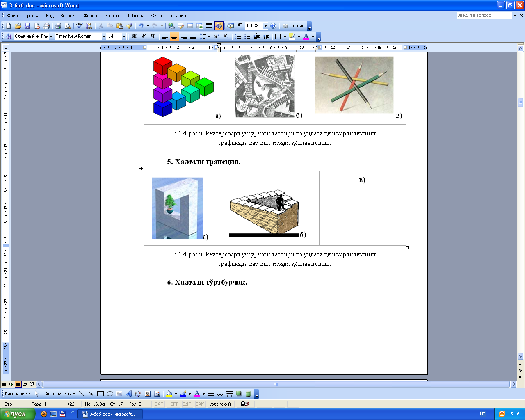This screenshot has width=525, height=420.
Task: Insert WordArt from the Drawing toolbar
Action: [128, 394]
